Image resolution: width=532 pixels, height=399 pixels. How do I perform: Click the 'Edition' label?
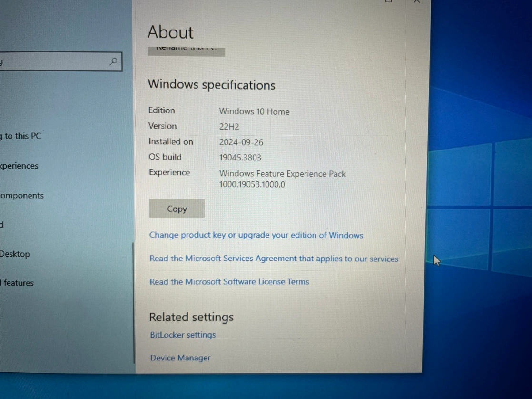coord(161,110)
